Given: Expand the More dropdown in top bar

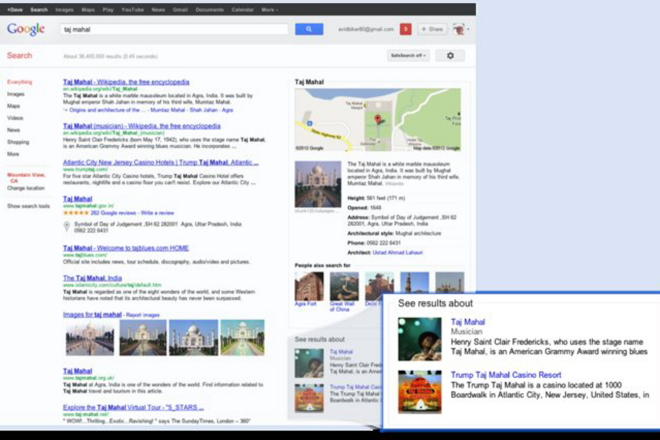Looking at the screenshot, I should 269,10.
